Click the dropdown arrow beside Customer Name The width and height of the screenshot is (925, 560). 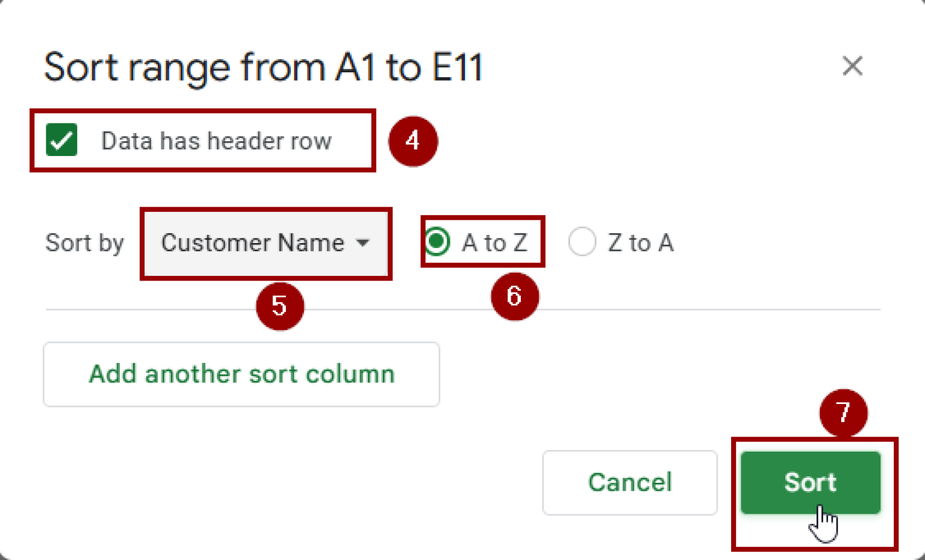[x=363, y=243]
